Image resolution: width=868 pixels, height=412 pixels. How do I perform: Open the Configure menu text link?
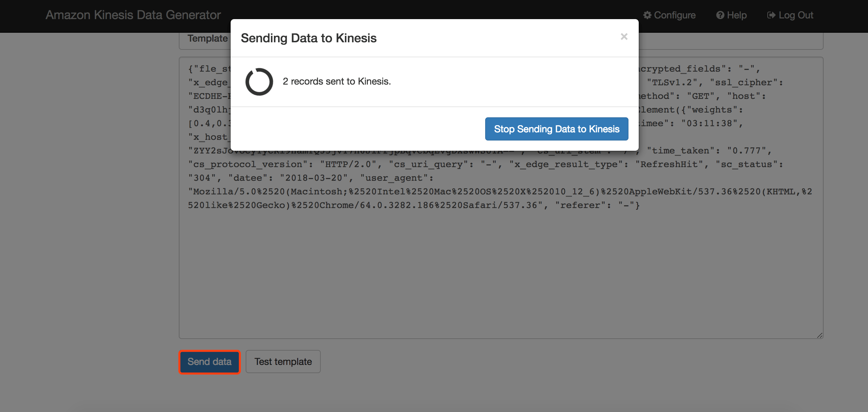tap(675, 15)
